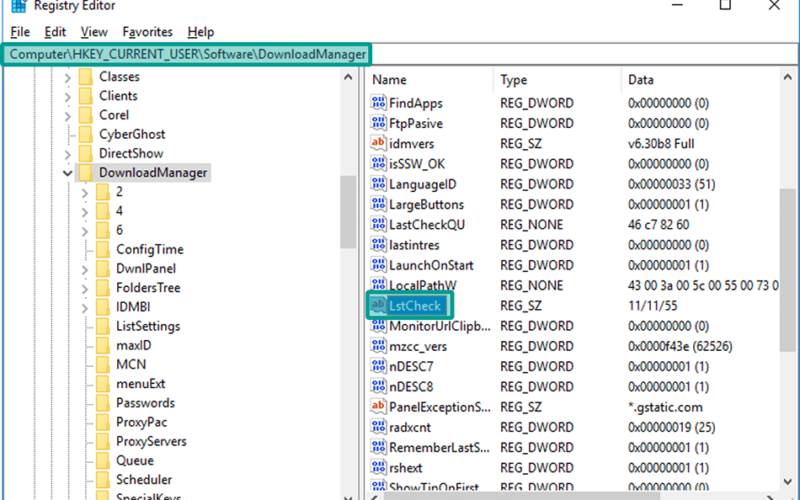Screen dimensions: 800x500
Task: Click the tree pane vertical scrollbar thumb
Action: tap(348, 212)
